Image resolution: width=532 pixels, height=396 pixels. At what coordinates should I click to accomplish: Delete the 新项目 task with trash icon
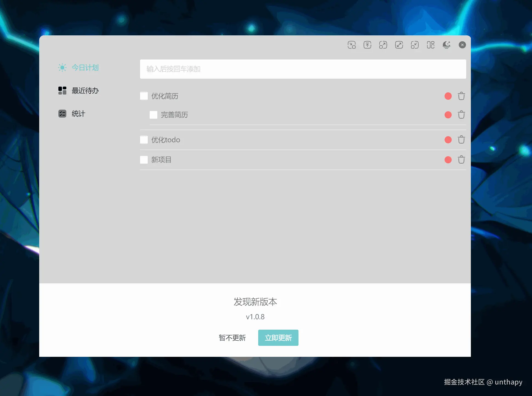[x=461, y=159]
